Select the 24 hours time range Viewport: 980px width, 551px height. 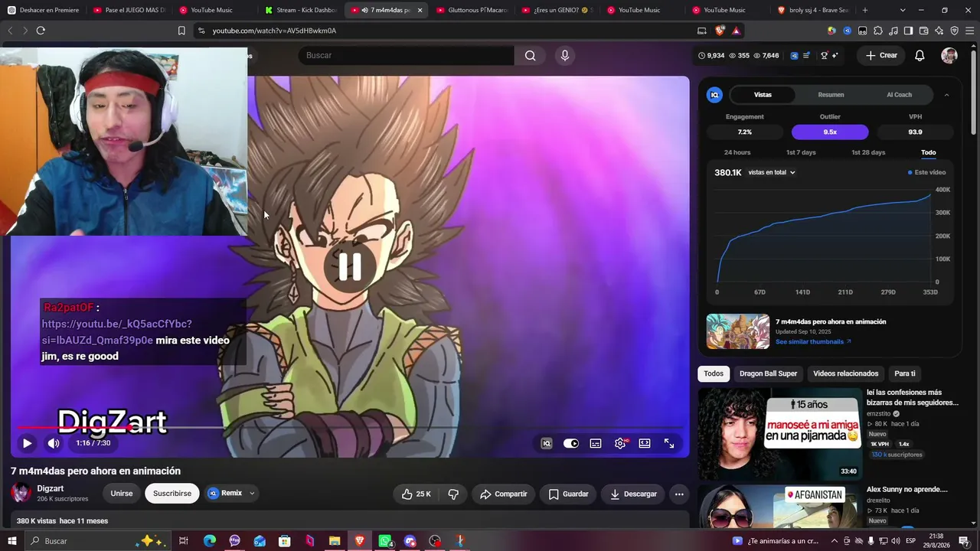[737, 152]
